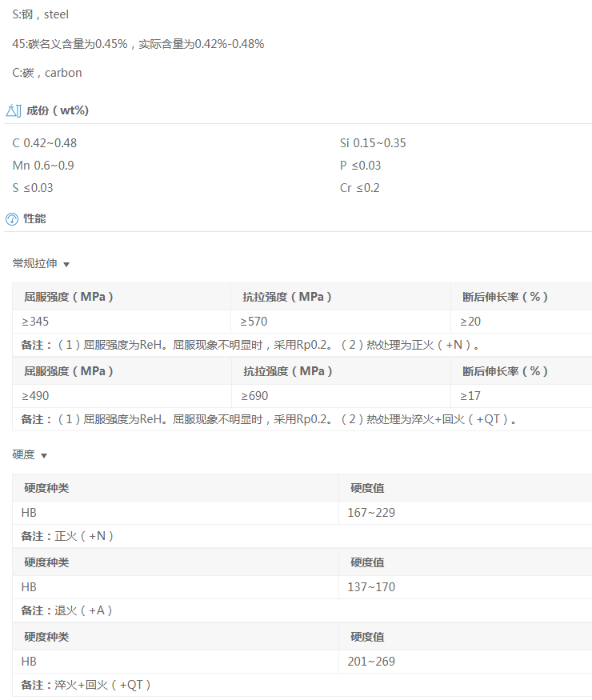Click the Si 0.15~0.35 composition entry
The image size is (592, 700).
coord(373,143)
